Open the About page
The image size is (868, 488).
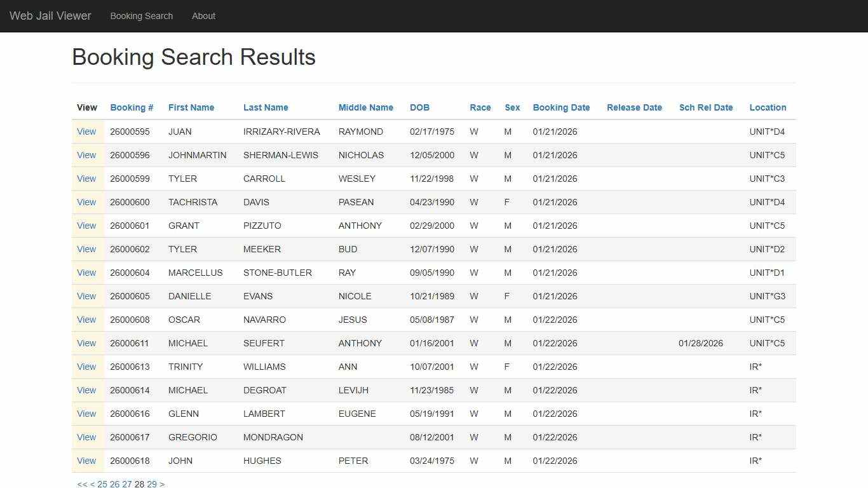point(203,16)
